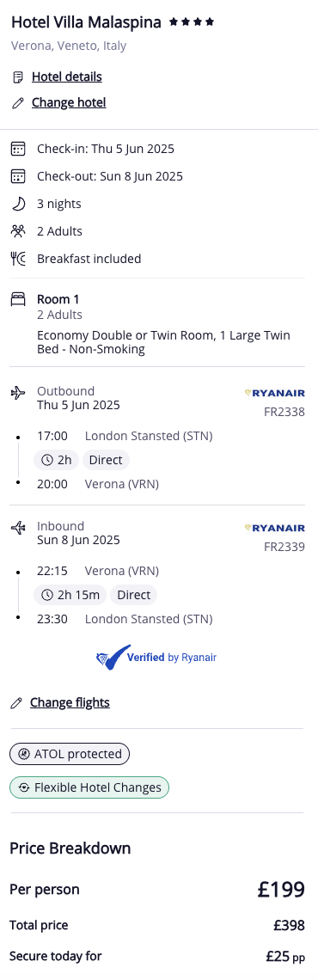318x980 pixels.
Task: Click the Flexible Hotel Changes badge
Action: coord(89,787)
